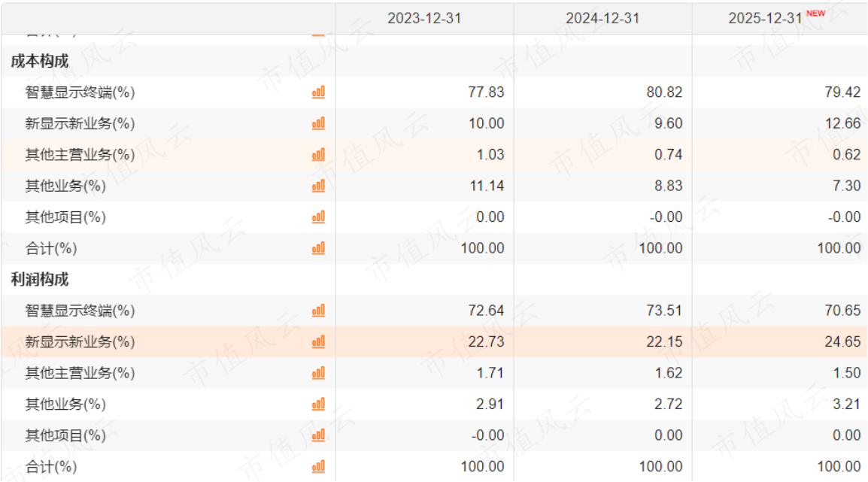Image resolution: width=868 pixels, height=482 pixels.
Task: Click the 成本构成 section heading
Action: [40, 61]
